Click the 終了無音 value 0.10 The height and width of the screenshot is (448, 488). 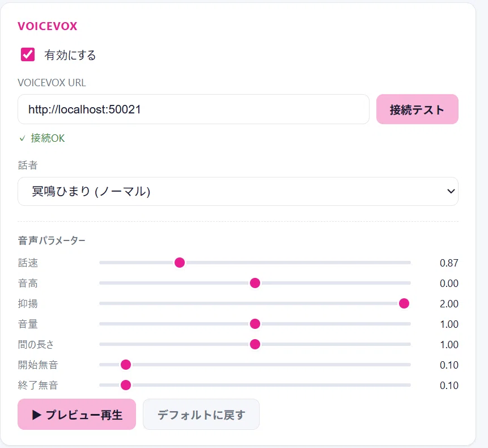pyautogui.click(x=449, y=386)
